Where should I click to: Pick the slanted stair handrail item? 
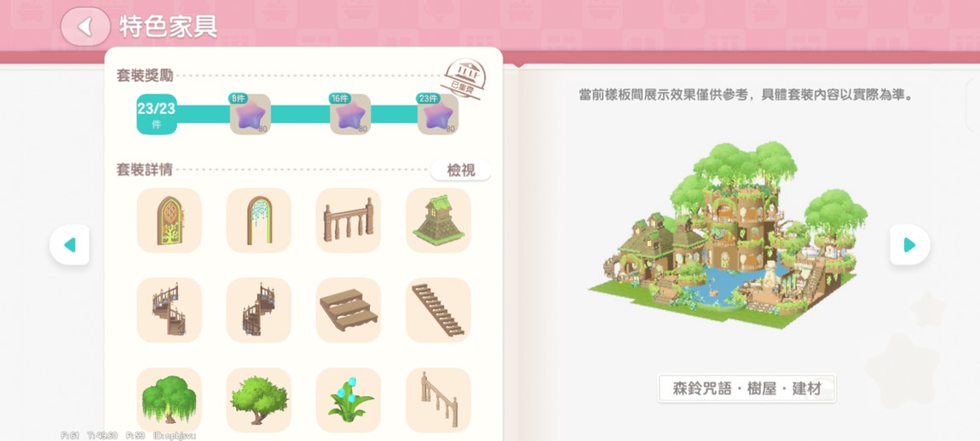point(438,400)
